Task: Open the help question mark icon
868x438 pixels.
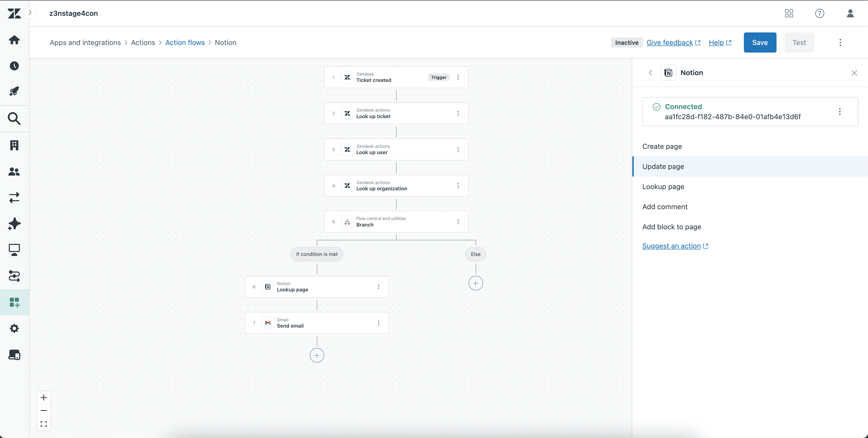Action: click(819, 13)
